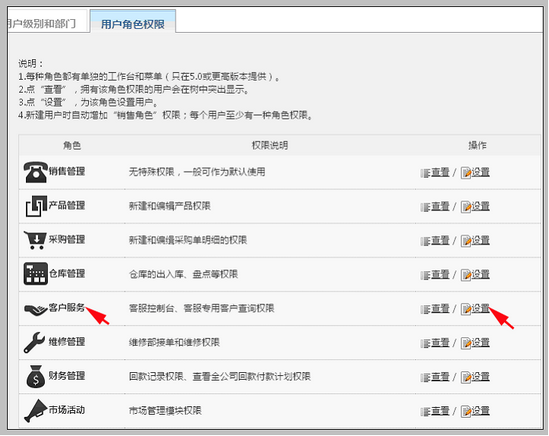Viewport: 549px width, 436px height.
Task: Click the handshake icon for 客户服务
Action: click(x=35, y=309)
